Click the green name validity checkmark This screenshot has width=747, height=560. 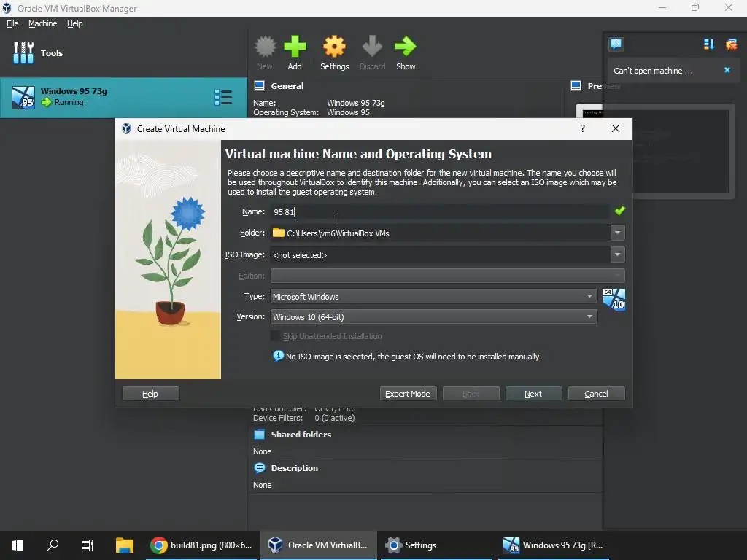(x=620, y=211)
